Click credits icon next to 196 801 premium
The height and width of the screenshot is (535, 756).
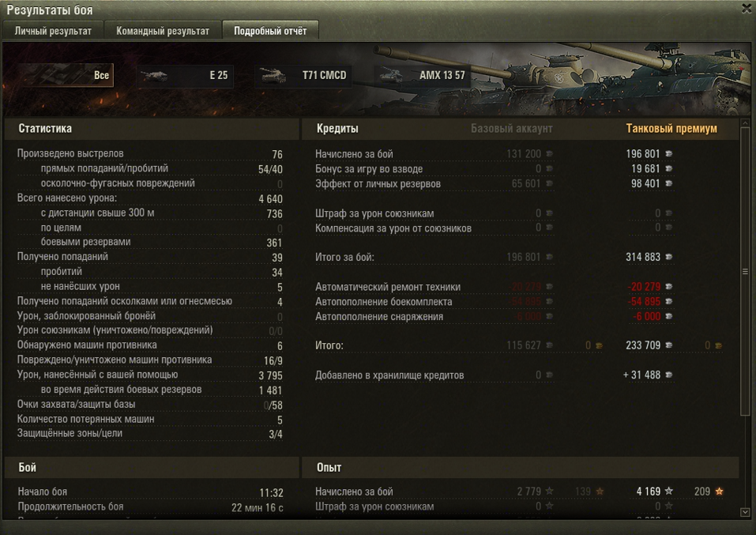[x=669, y=154]
